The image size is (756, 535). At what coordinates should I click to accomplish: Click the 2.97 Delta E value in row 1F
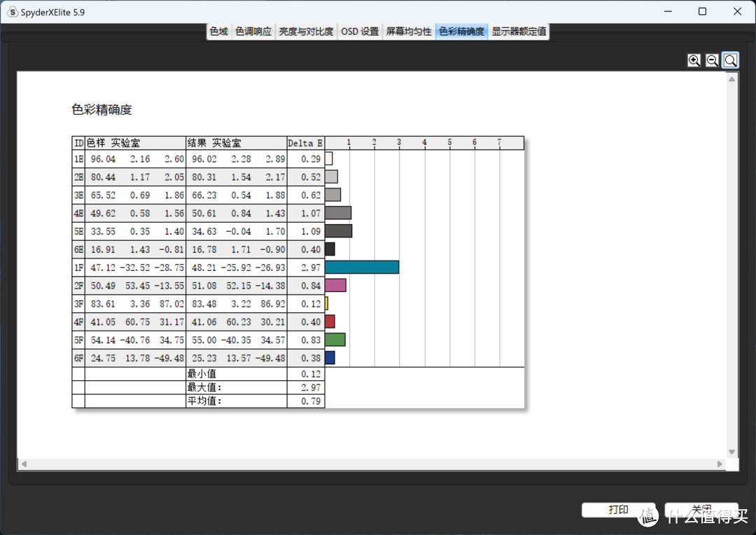311,267
